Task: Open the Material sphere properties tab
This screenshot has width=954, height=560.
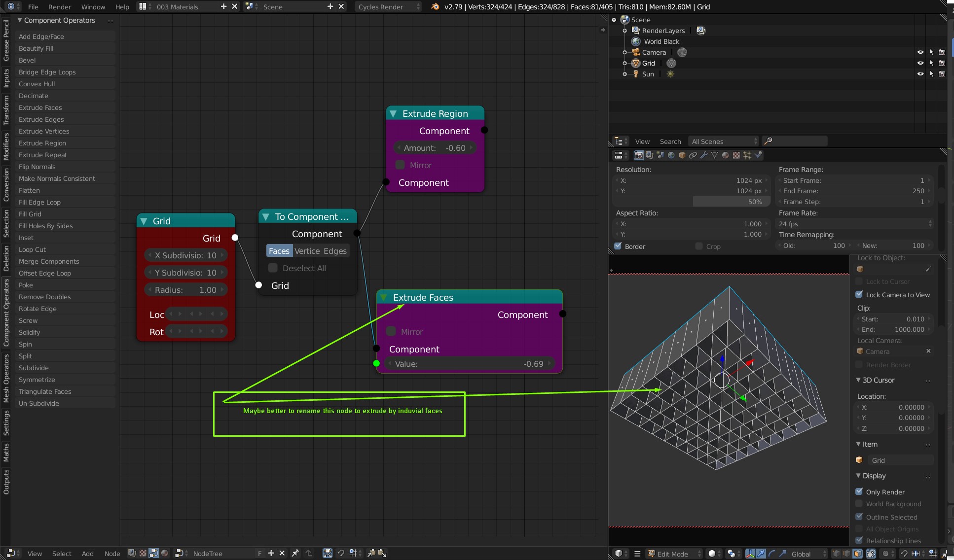Action: pos(725,155)
